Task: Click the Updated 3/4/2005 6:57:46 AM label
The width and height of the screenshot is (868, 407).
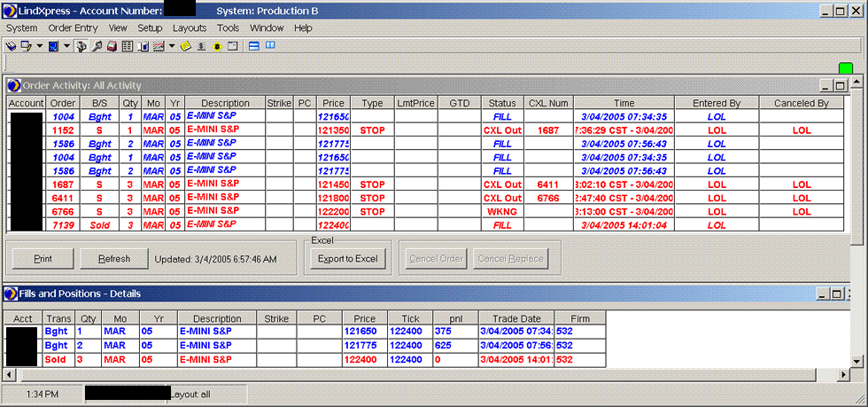Action: pos(216,259)
